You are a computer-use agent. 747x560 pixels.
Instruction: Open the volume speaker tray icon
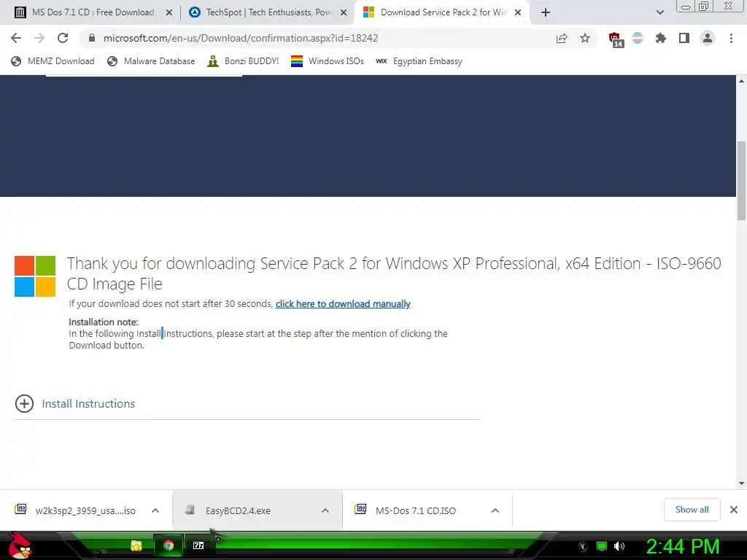click(x=619, y=546)
